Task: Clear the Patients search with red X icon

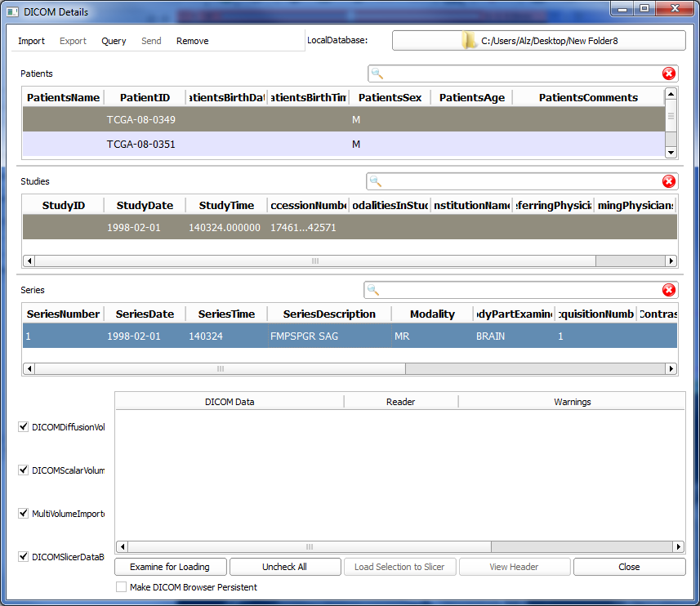Action: (x=668, y=74)
